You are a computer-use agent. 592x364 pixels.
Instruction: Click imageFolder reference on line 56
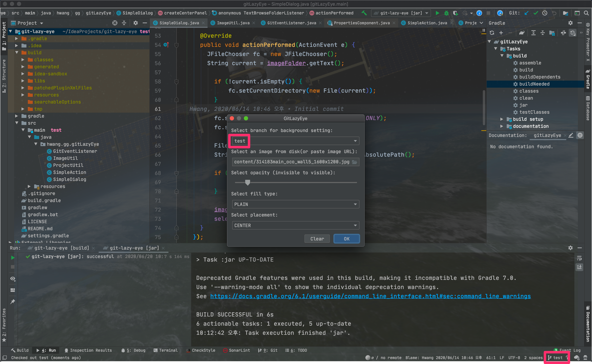(x=286, y=63)
